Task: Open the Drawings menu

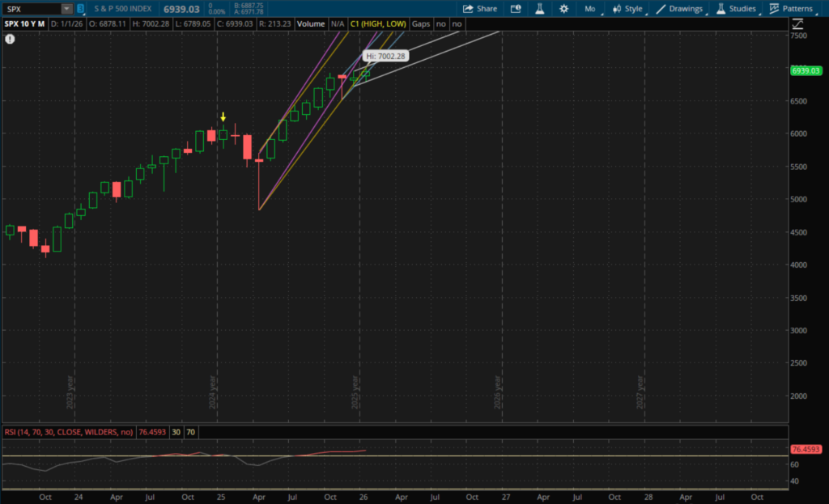Action: 680,9
